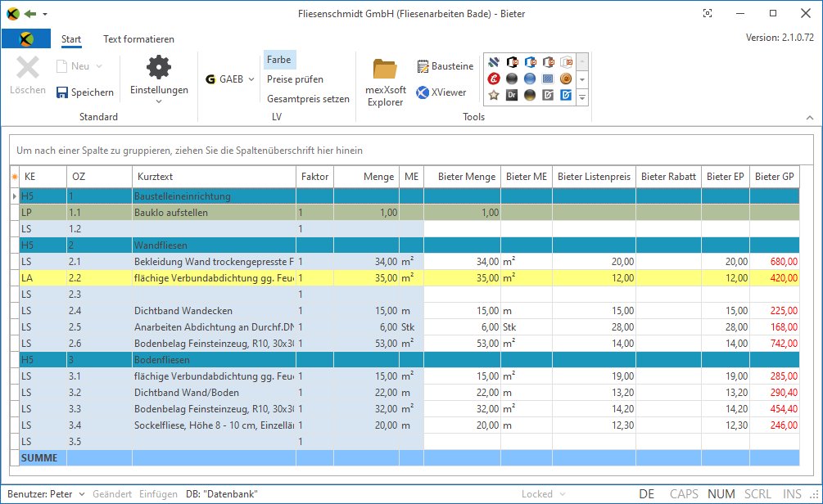Screen dimensions: 823x504
Task: Expand the Einstellungen dropdown chevron
Action: click(159, 101)
